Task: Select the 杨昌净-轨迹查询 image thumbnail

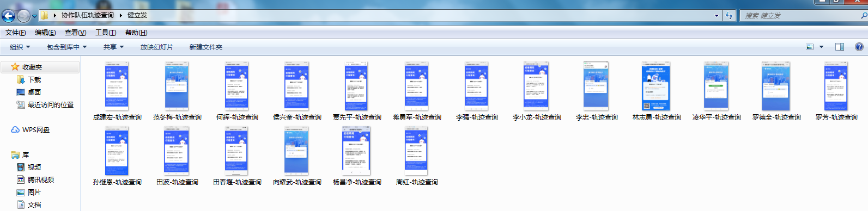Action: tap(357, 151)
